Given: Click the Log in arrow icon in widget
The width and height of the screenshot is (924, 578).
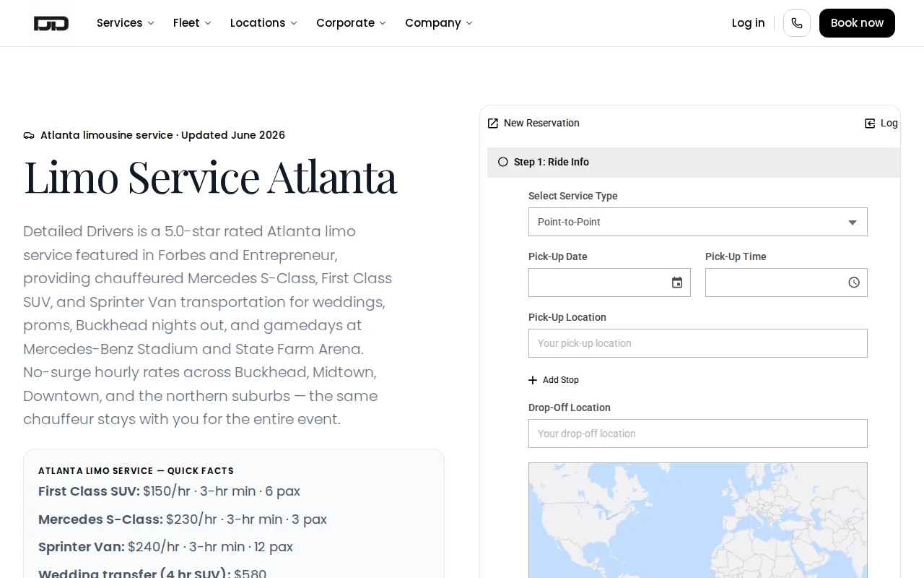Looking at the screenshot, I should coord(870,124).
